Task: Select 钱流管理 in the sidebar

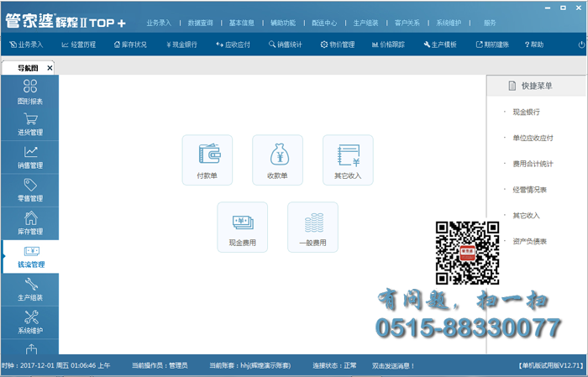Action: 31,257
